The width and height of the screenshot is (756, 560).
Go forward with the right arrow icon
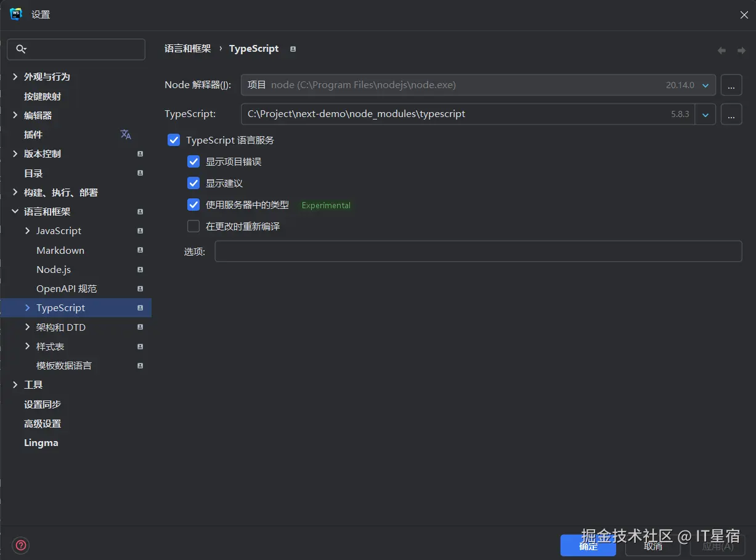coord(741,51)
